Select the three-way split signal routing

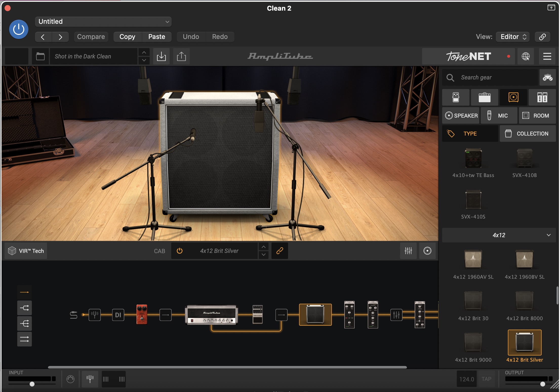tap(25, 323)
